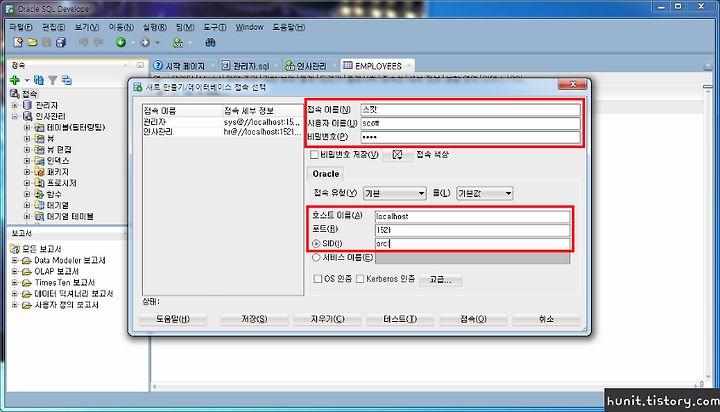This screenshot has width=720, height=412.
Task: Click the 접속(O) connect button
Action: [x=473, y=319]
